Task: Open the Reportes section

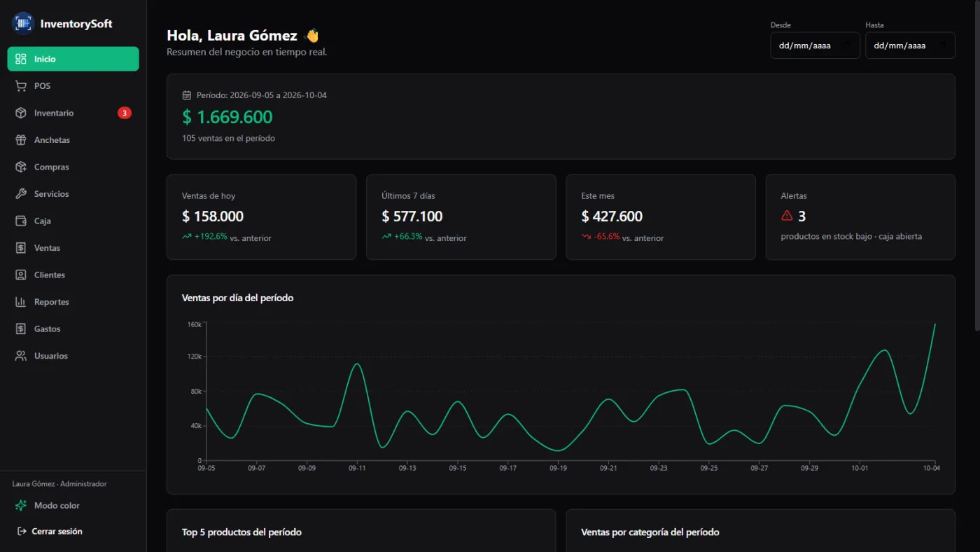Action: [73, 302]
